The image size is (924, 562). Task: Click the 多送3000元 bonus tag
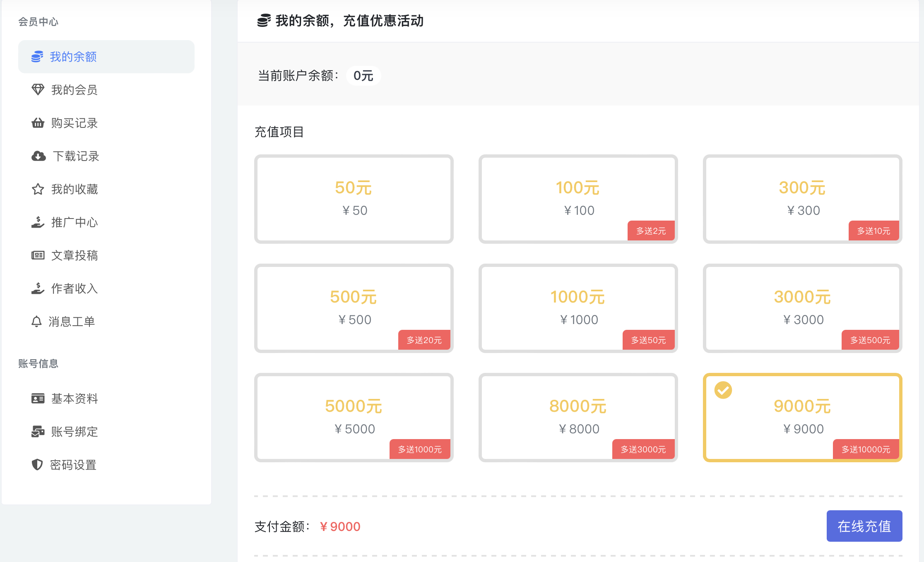coord(643,449)
